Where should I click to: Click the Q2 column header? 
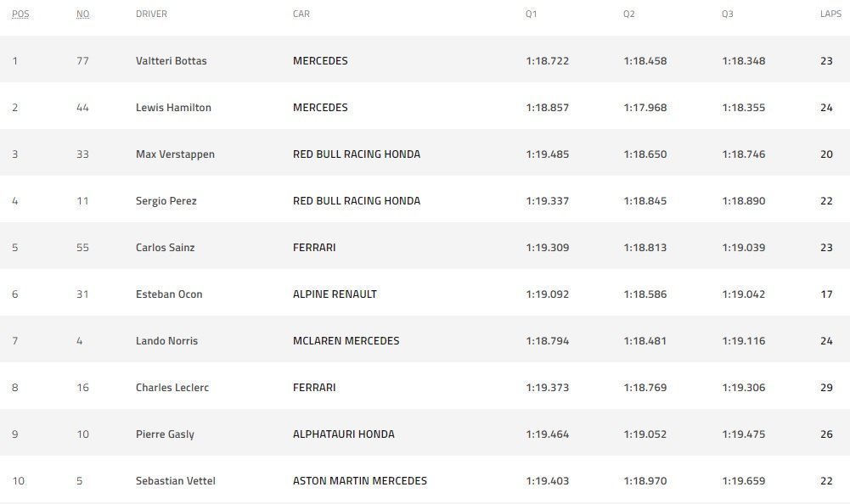(629, 14)
